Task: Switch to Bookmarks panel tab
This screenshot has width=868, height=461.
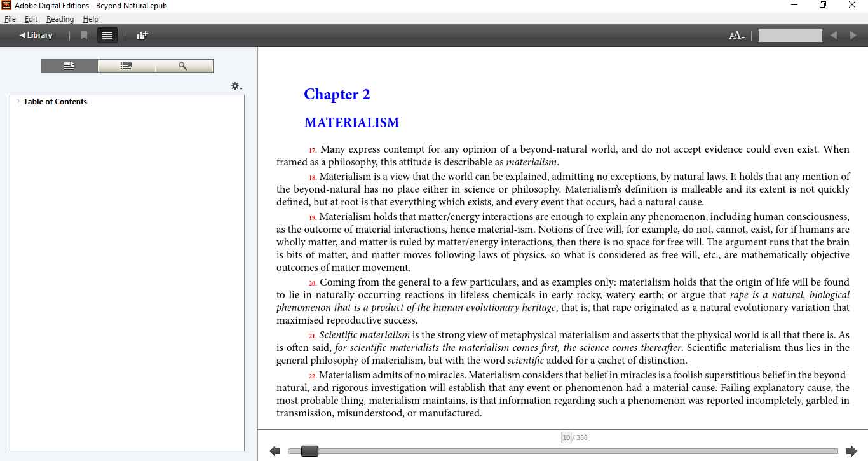Action: click(x=126, y=66)
